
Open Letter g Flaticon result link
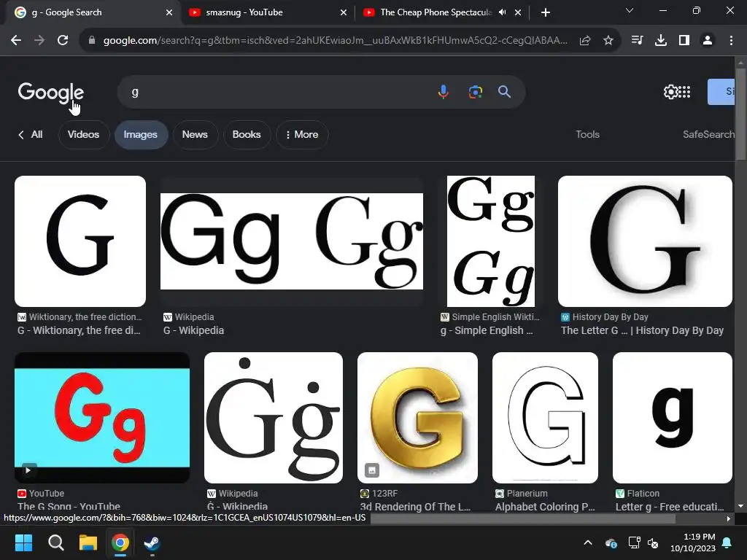point(670,507)
